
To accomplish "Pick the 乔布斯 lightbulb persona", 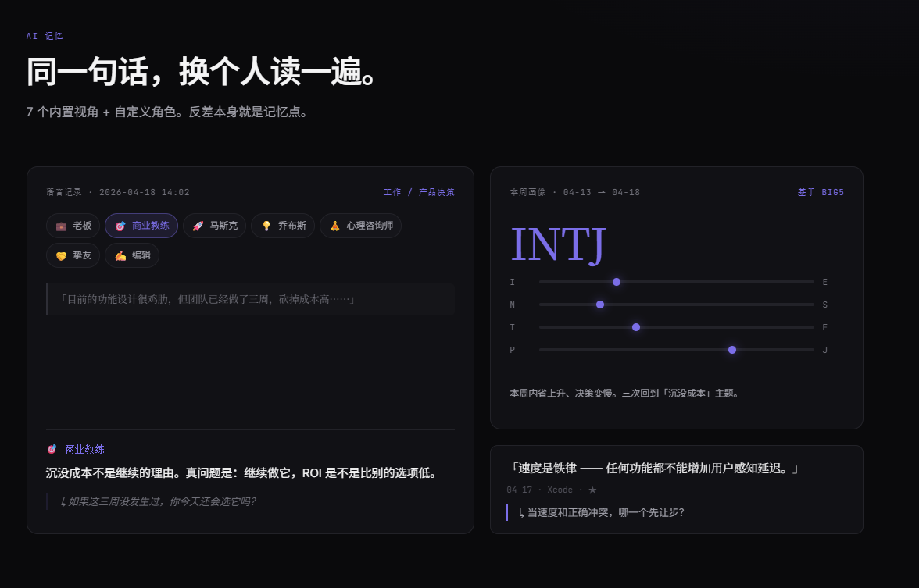I will pyautogui.click(x=283, y=226).
